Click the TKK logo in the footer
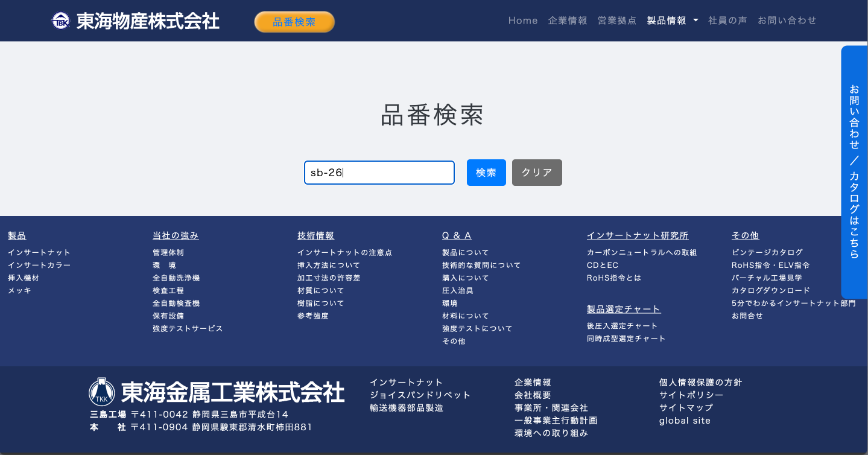868x455 pixels. click(102, 392)
